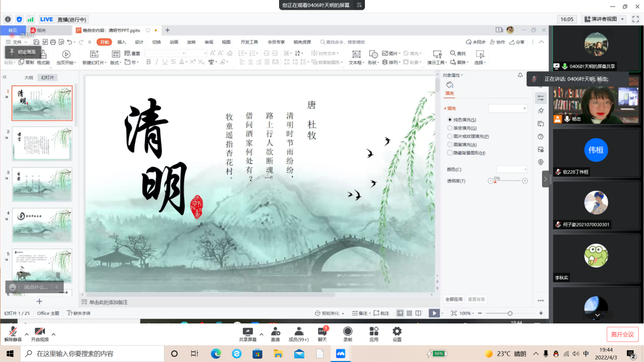Click the 全部应用 button
The height and width of the screenshot is (362, 644).
[454, 299]
